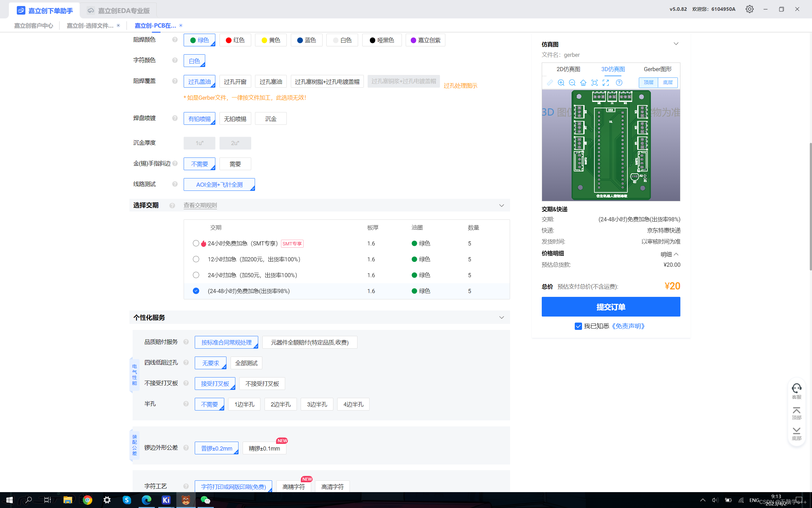Open KiCad from the taskbar
Screen dimensions: 812x508
coord(166,500)
